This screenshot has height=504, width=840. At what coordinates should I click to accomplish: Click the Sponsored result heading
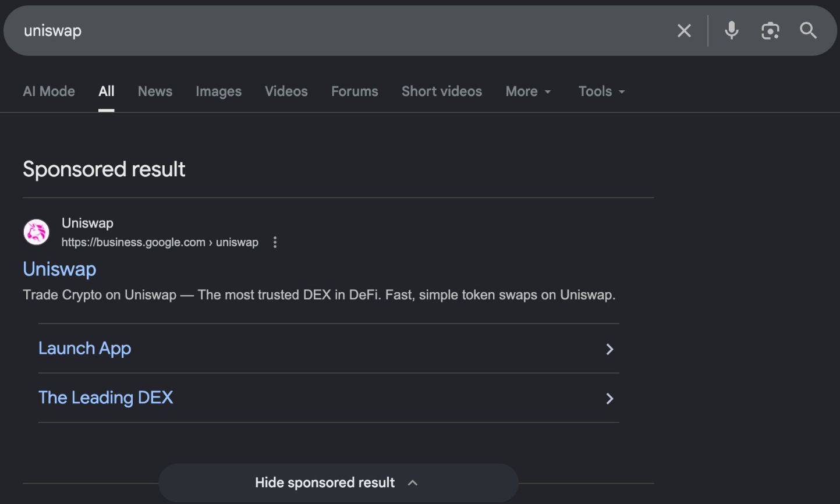pyautogui.click(x=104, y=169)
